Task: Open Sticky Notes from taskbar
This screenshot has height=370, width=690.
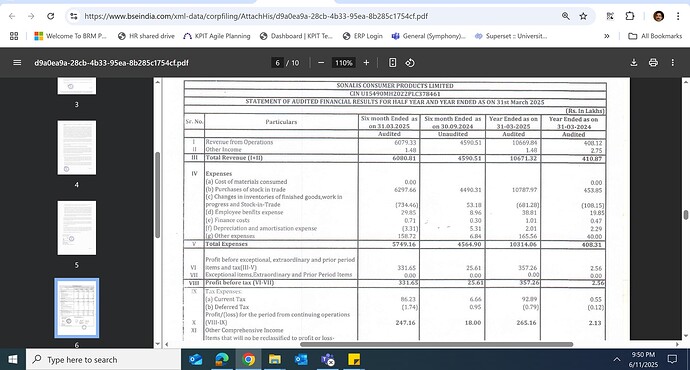Action: 354,359
